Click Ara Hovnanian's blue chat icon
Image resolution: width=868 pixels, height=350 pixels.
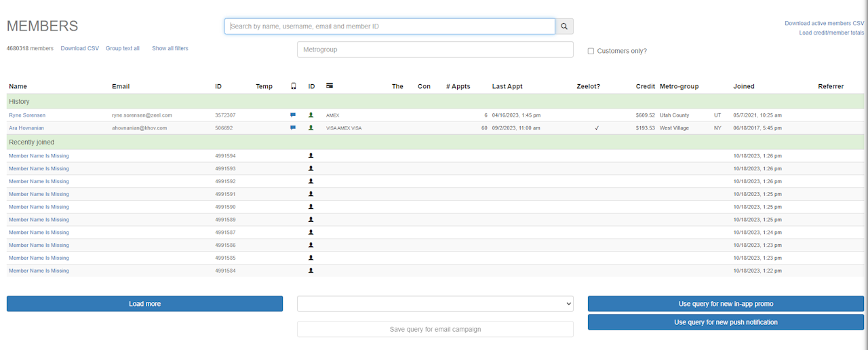(293, 128)
